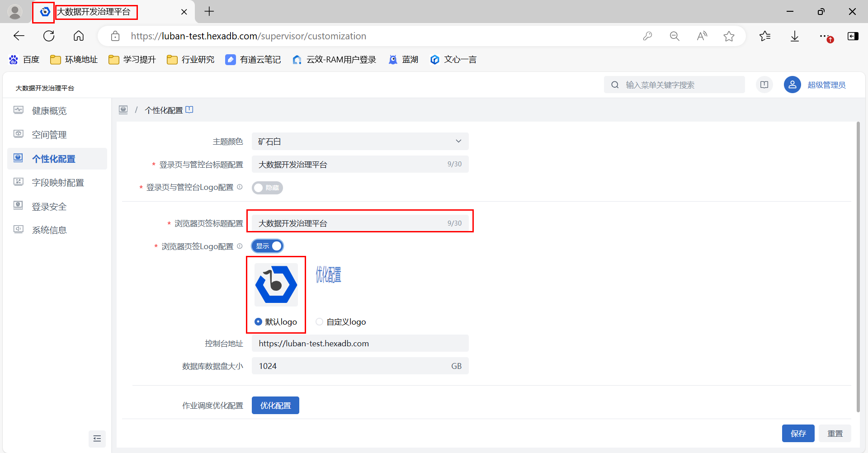868x453 pixels.
Task: Click the custom logo preview image
Action: pyautogui.click(x=328, y=274)
